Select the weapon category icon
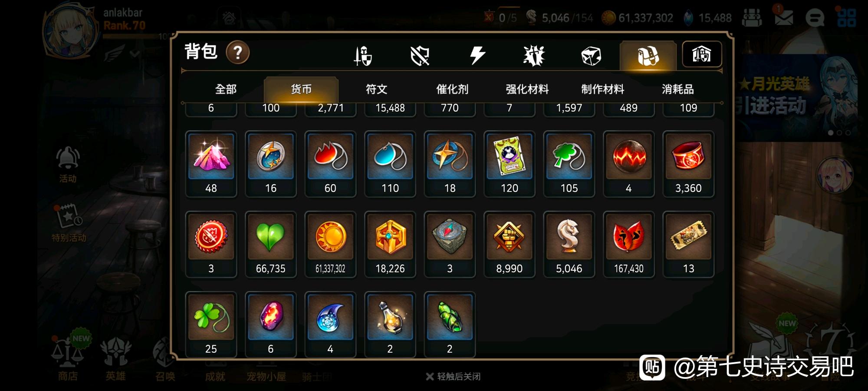 click(363, 56)
